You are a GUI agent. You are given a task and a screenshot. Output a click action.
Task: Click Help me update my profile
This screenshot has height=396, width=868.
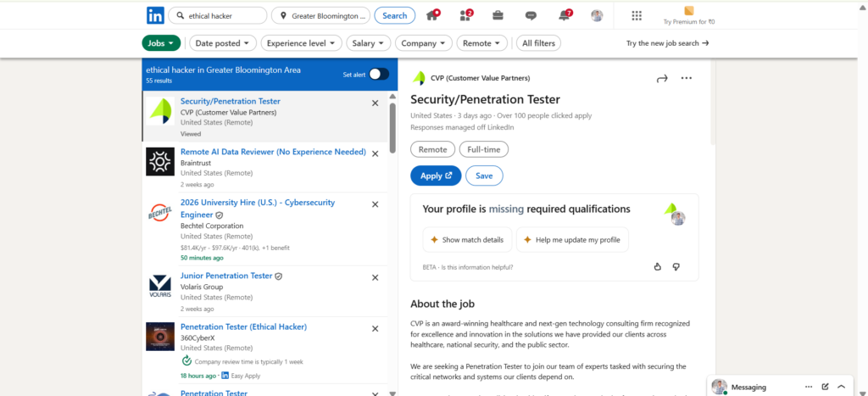pyautogui.click(x=572, y=240)
